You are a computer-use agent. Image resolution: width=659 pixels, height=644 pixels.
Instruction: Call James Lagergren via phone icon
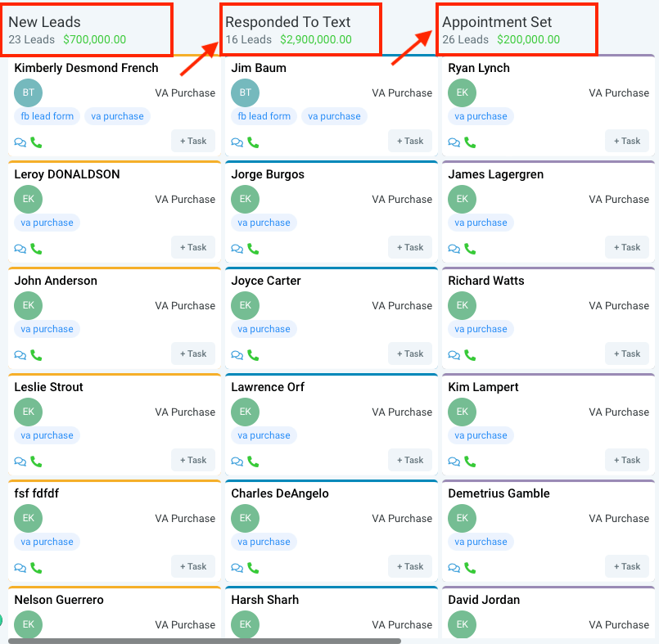coord(470,249)
